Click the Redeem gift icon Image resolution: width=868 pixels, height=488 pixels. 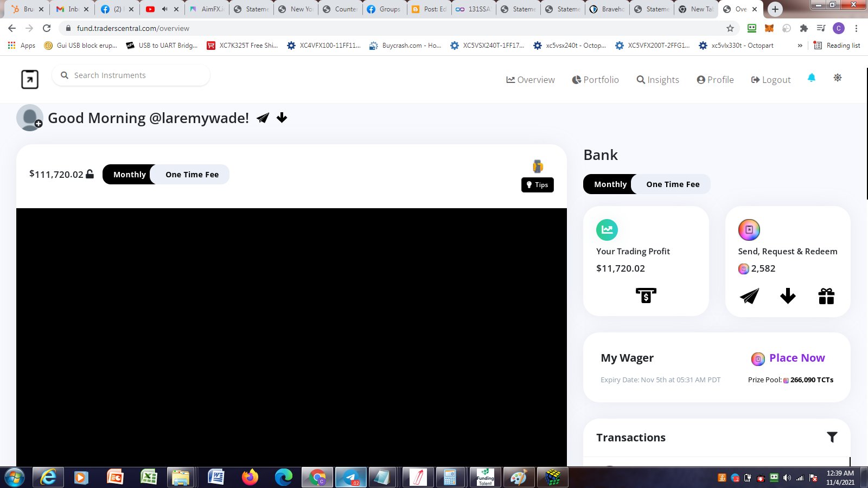point(826,296)
